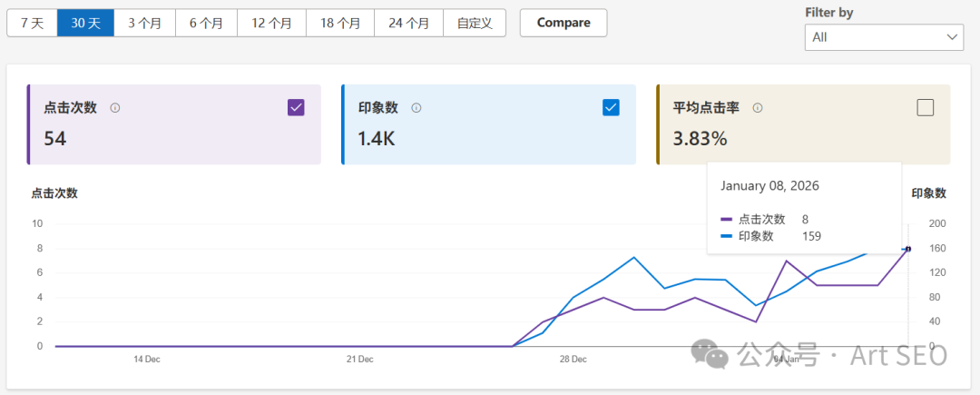Expand the All filter chevron arrow
The image size is (980, 395).
(x=952, y=37)
